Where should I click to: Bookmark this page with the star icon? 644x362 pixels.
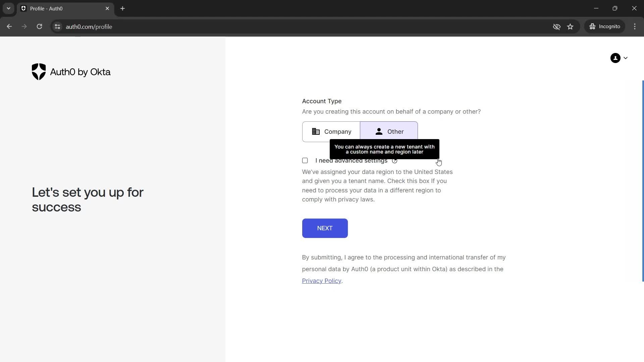[570, 26]
